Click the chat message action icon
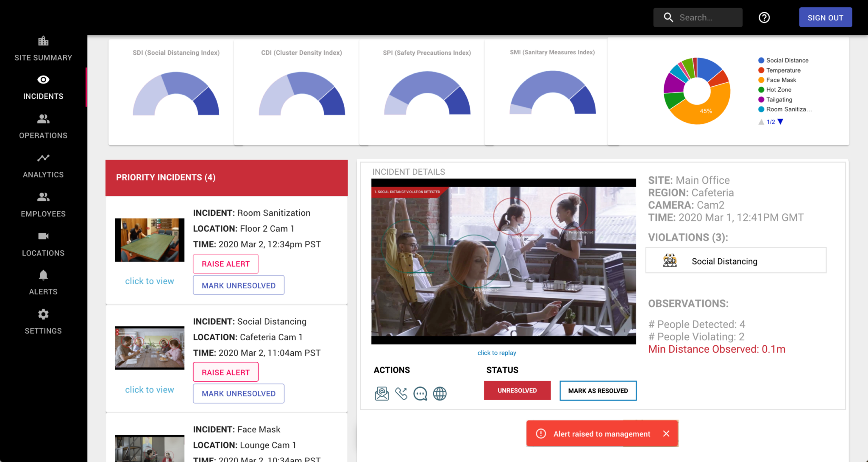The image size is (868, 462). tap(420, 393)
